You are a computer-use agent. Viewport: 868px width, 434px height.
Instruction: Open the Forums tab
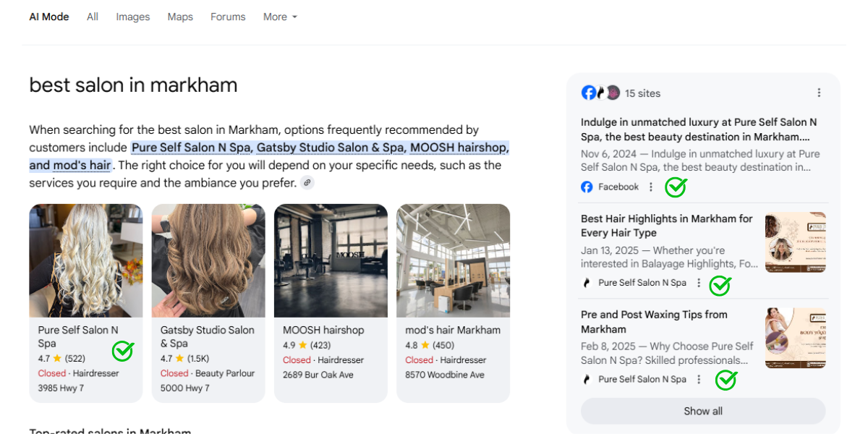pyautogui.click(x=228, y=17)
